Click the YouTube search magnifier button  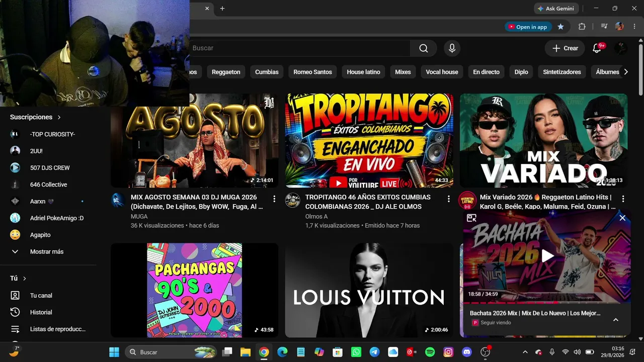[424, 48]
